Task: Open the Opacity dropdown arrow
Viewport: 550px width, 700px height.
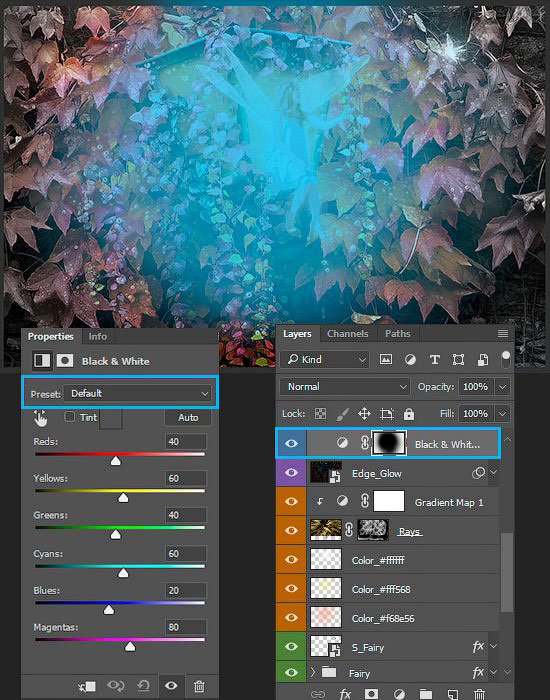Action: point(502,387)
